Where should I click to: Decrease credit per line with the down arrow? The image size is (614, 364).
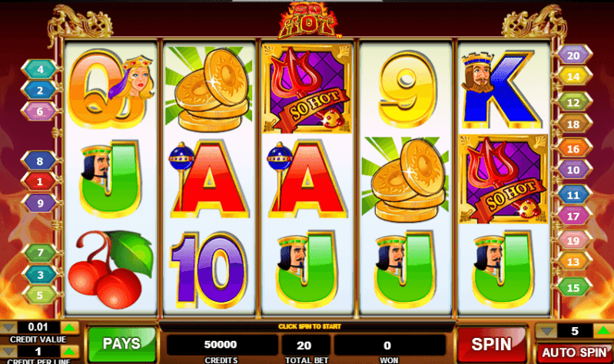coord(8,351)
